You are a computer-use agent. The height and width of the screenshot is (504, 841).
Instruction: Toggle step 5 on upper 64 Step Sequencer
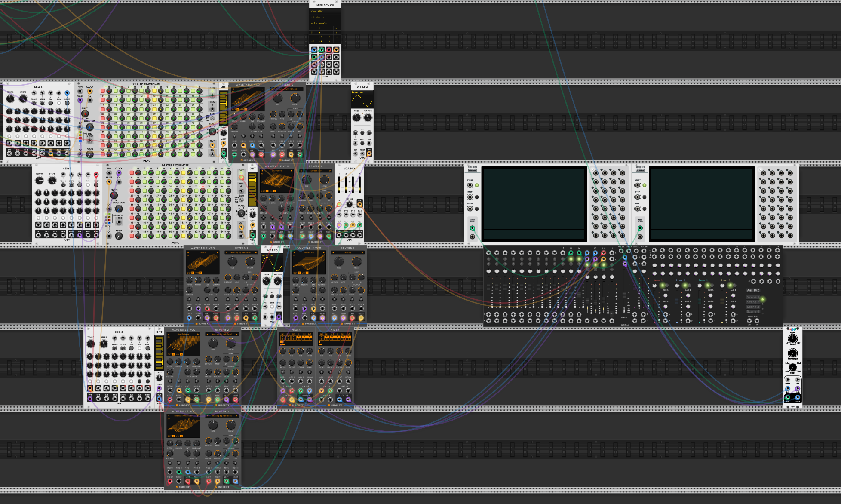pyautogui.click(x=154, y=91)
